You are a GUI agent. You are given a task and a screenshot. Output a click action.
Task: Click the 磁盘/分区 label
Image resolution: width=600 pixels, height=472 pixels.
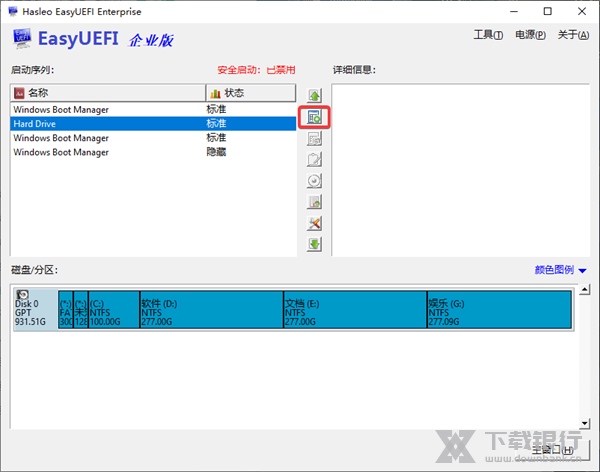point(34,270)
